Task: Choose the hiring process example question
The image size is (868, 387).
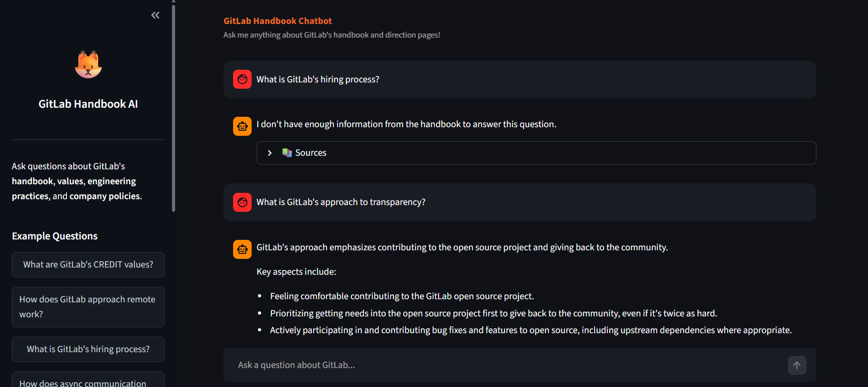Action: point(88,349)
